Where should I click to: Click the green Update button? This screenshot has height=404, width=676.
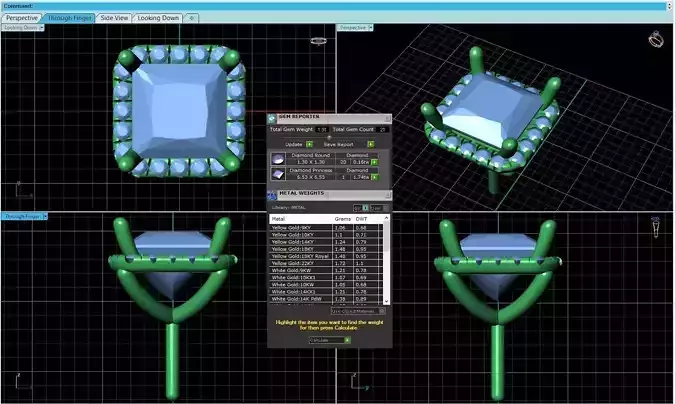(310, 144)
